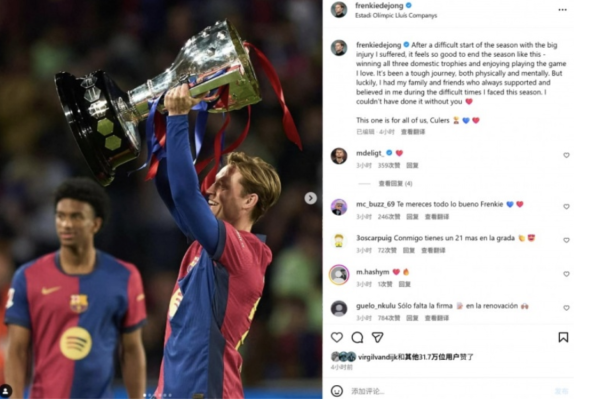The image size is (600, 400).
Task: Open the comment bubble icon
Action: coord(357,337)
